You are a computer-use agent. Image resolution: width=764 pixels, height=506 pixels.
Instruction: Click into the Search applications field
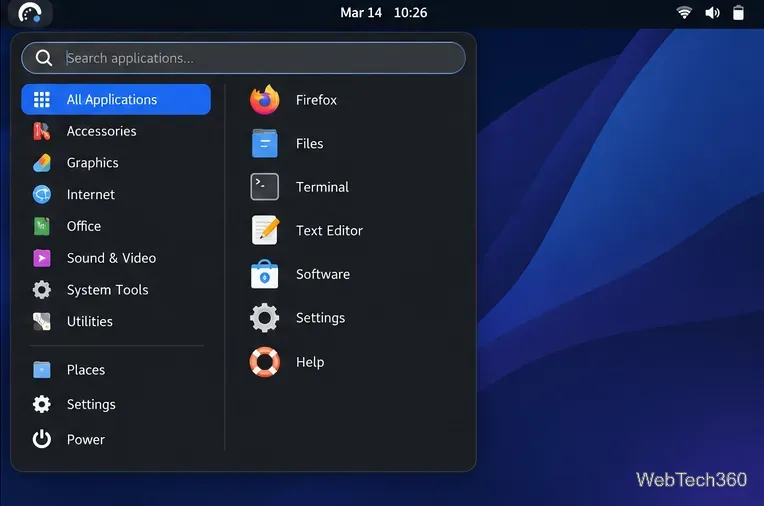click(244, 58)
